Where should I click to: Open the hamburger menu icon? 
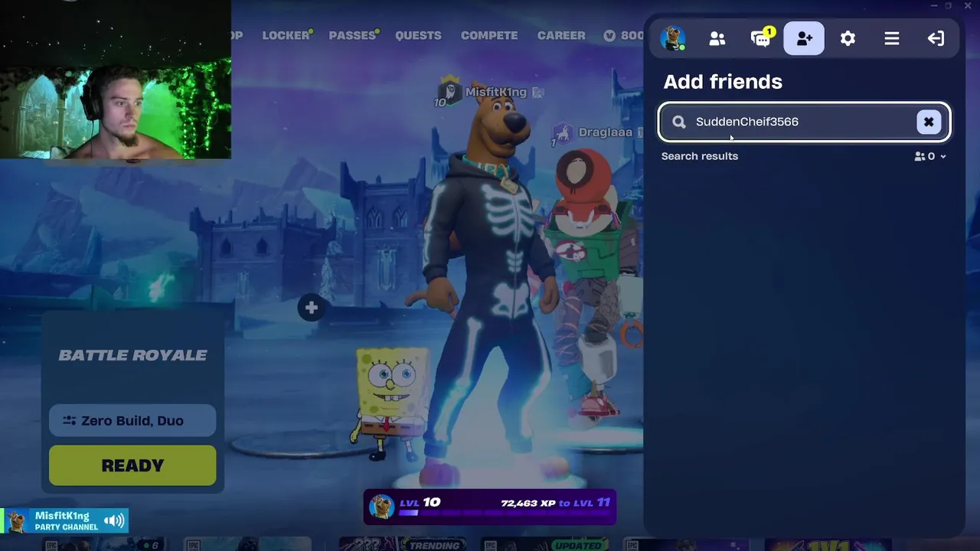[892, 38]
